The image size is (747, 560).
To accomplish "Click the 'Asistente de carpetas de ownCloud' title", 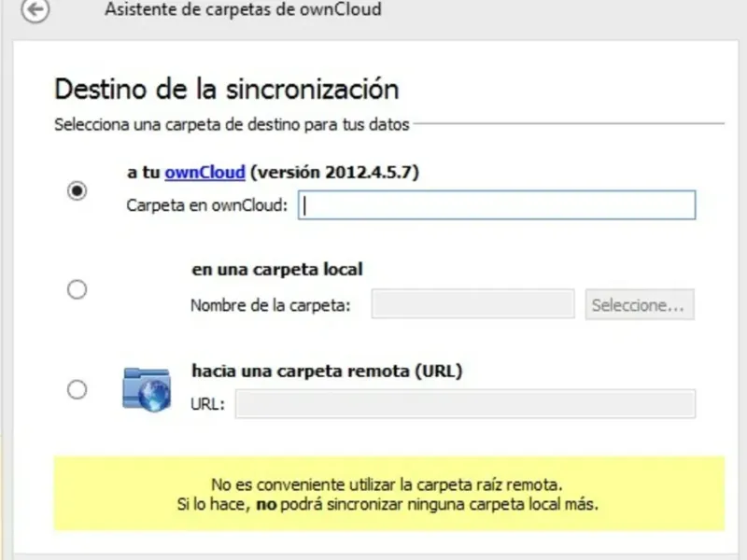I will (243, 9).
